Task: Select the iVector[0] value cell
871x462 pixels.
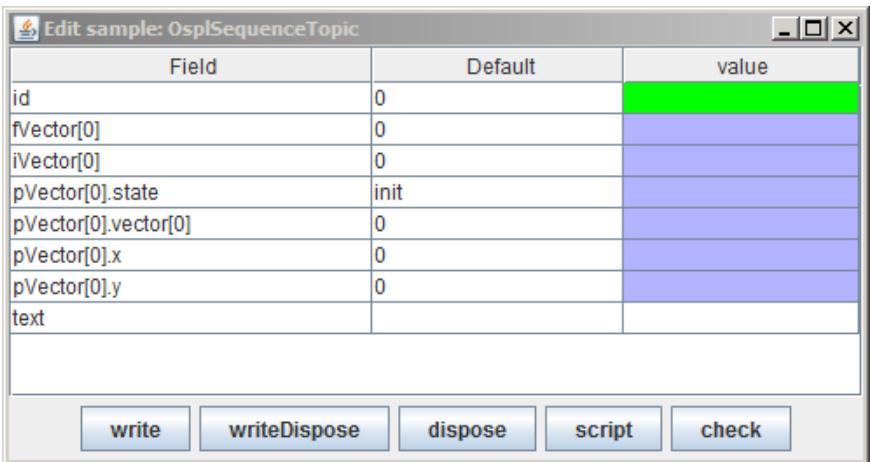Action: coord(741,161)
